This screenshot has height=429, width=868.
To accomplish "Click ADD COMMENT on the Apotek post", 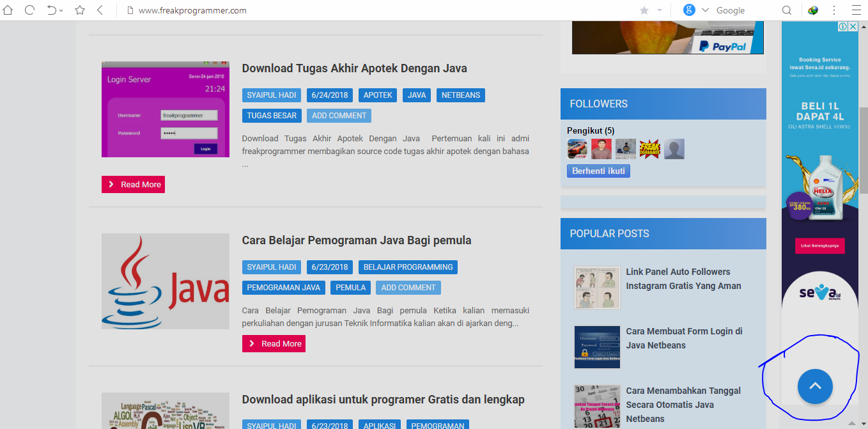I will (x=339, y=116).
